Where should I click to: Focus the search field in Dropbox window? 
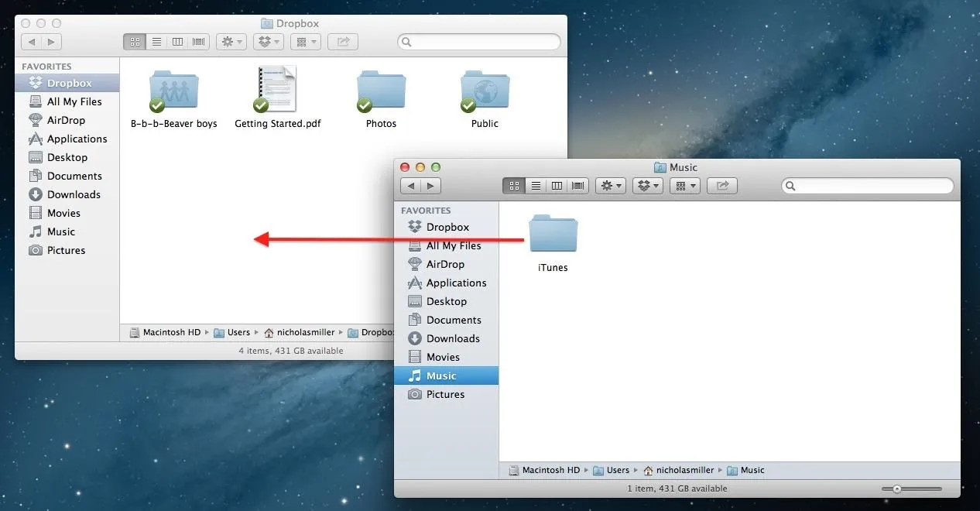(479, 42)
